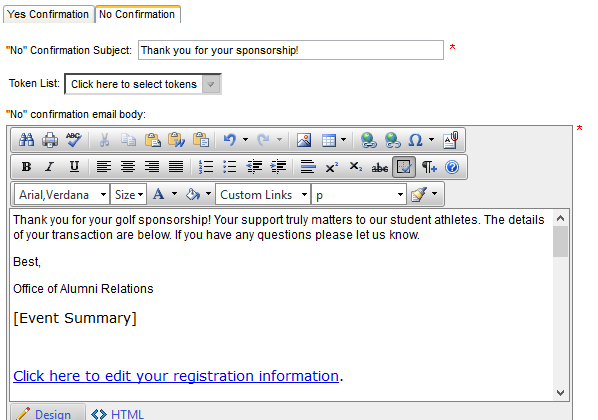This screenshot has height=420, width=598.
Task: Switch to the Yes Confirmation tab
Action: (x=48, y=14)
